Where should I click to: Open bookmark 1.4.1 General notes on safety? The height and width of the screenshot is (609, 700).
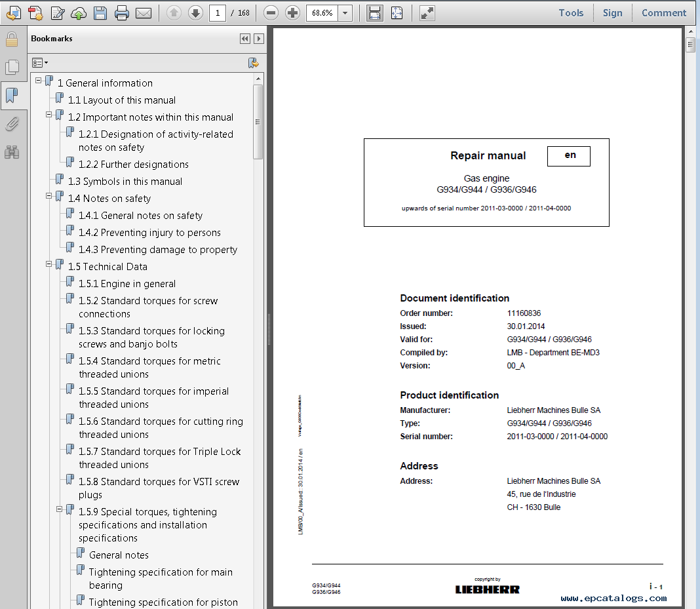[141, 216]
